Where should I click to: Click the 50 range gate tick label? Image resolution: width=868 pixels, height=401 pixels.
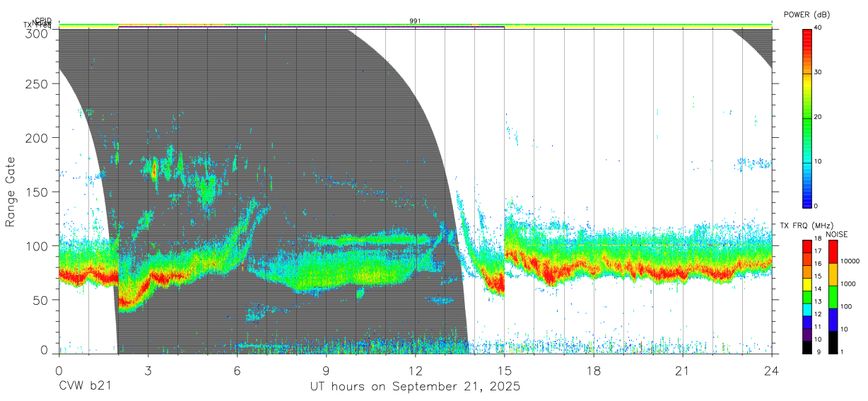coord(42,300)
